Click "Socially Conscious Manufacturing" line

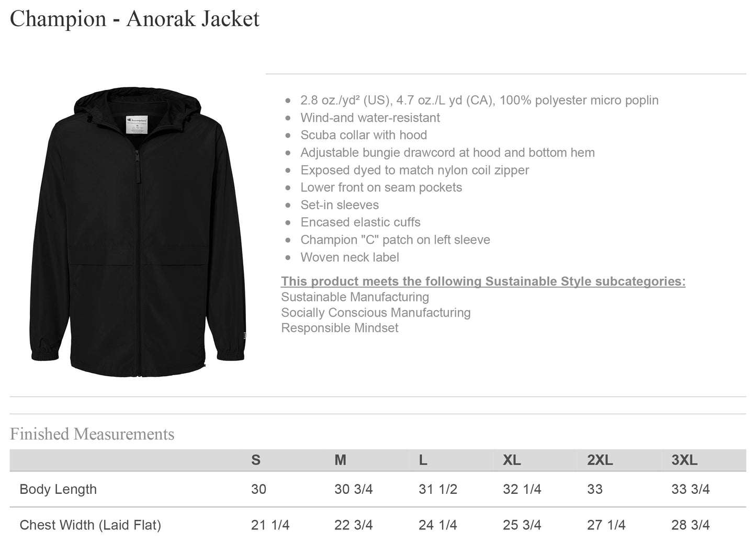pos(376,313)
